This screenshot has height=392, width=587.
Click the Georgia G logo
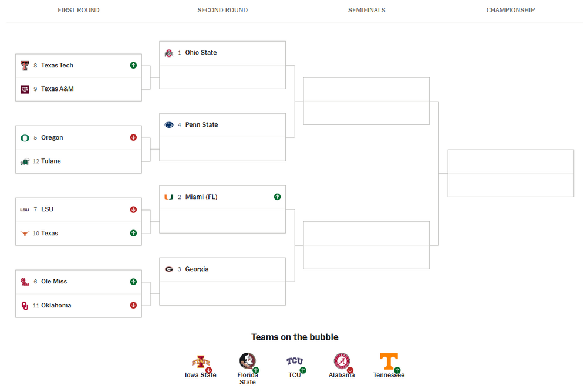(169, 269)
